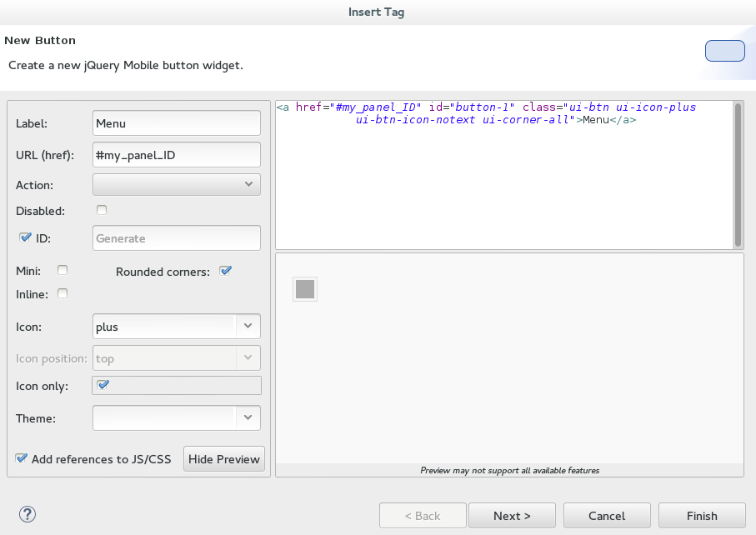Click the ID Generate text field
The height and width of the screenshot is (535, 756).
(x=177, y=238)
